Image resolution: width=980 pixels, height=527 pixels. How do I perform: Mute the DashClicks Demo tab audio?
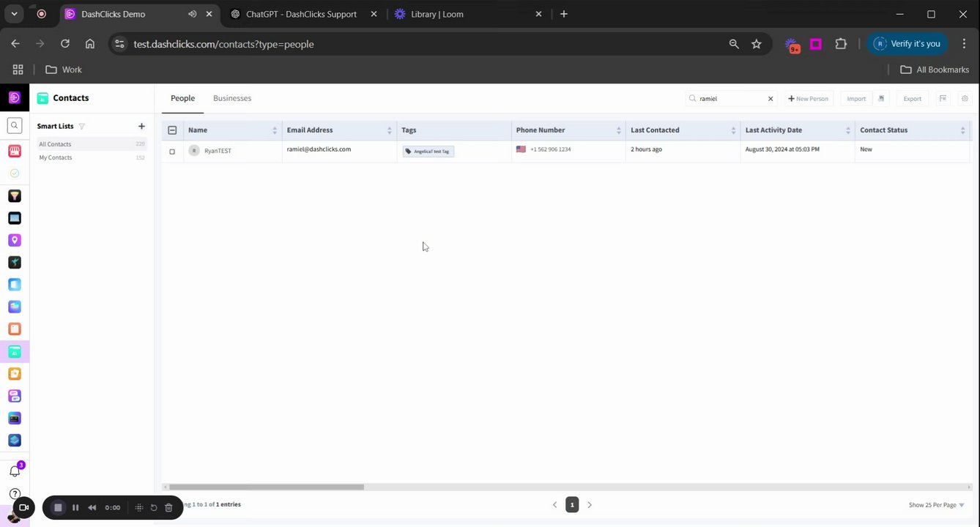tap(192, 14)
